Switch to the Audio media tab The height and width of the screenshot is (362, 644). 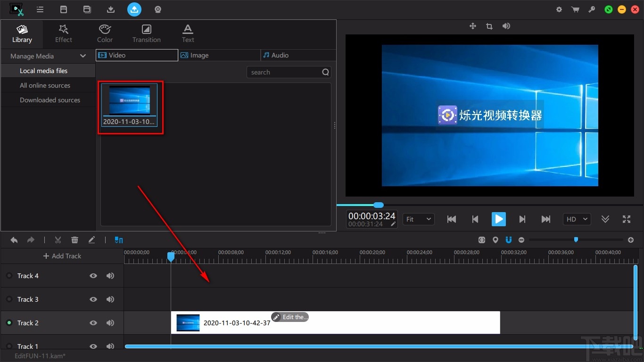298,55
